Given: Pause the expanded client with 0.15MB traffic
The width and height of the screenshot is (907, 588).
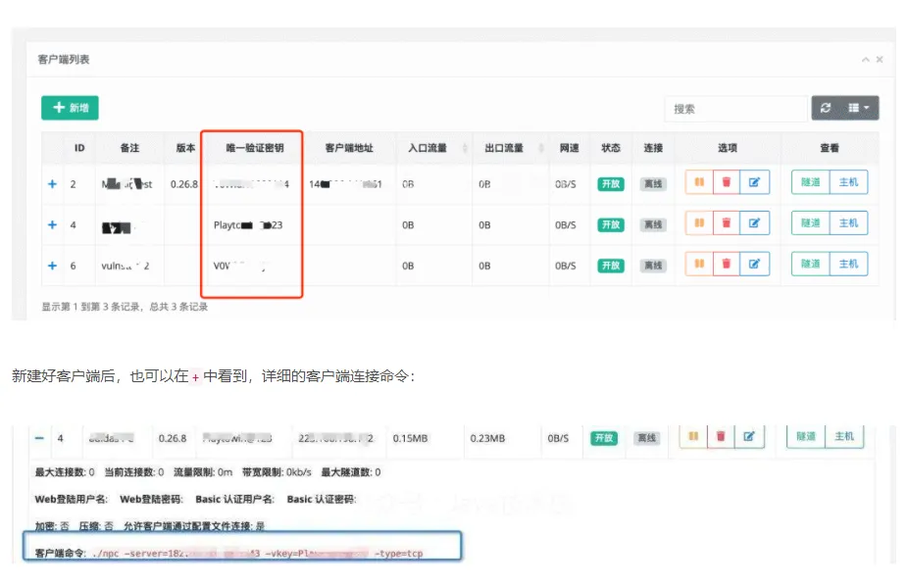Looking at the screenshot, I should pos(693,436).
